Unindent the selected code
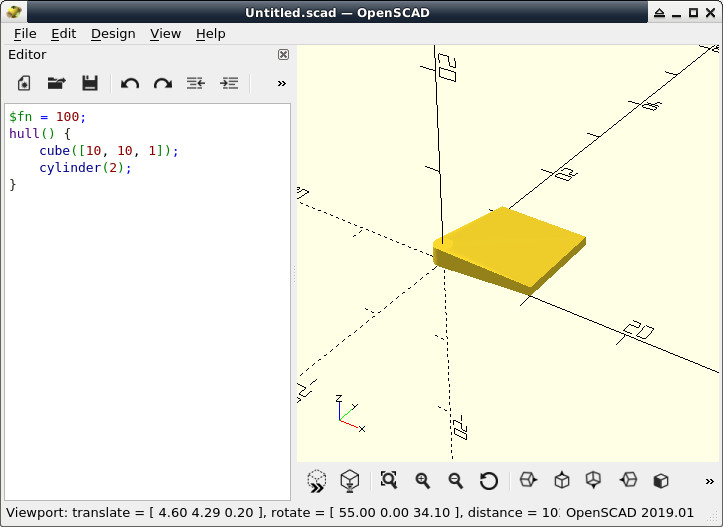 point(196,83)
